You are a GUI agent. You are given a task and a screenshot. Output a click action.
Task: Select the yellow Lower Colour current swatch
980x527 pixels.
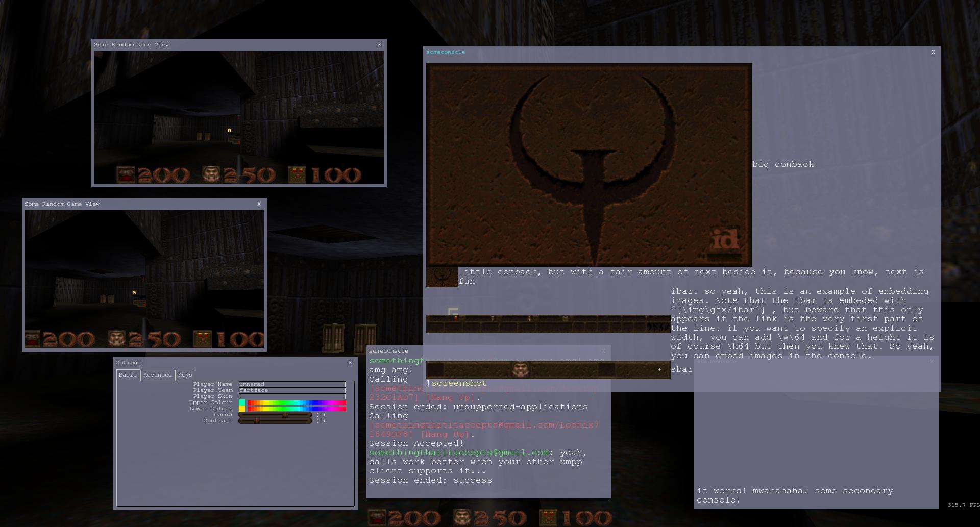pos(242,409)
